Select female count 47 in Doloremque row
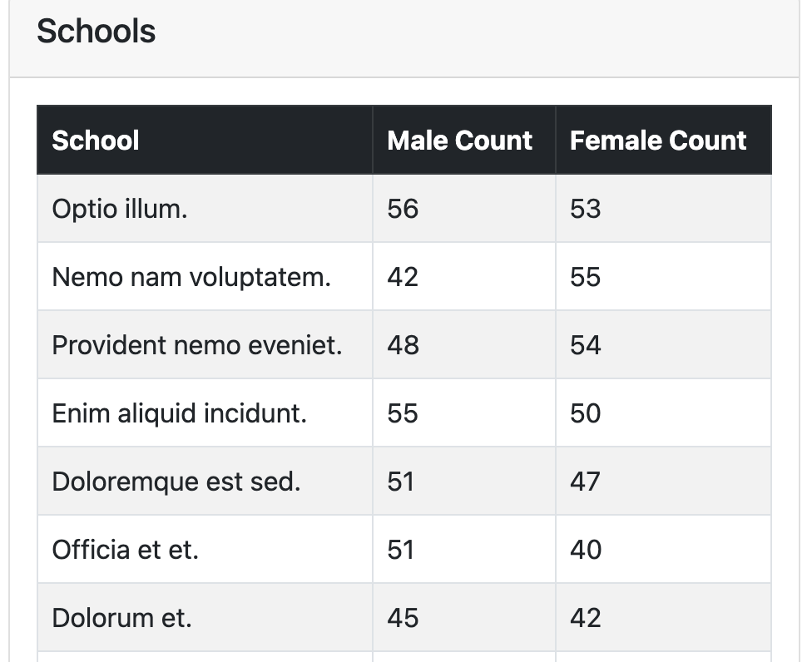812x662 pixels. (585, 482)
